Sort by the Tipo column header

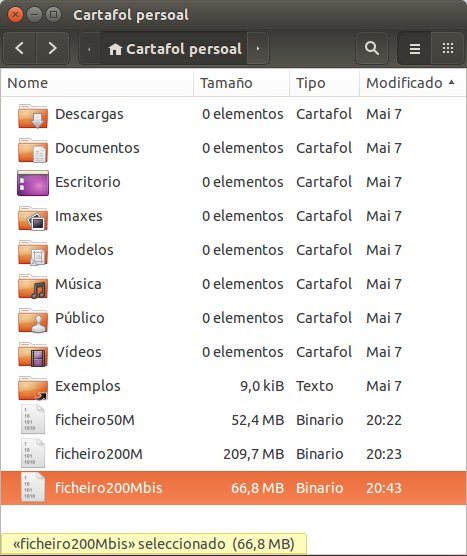pos(324,83)
